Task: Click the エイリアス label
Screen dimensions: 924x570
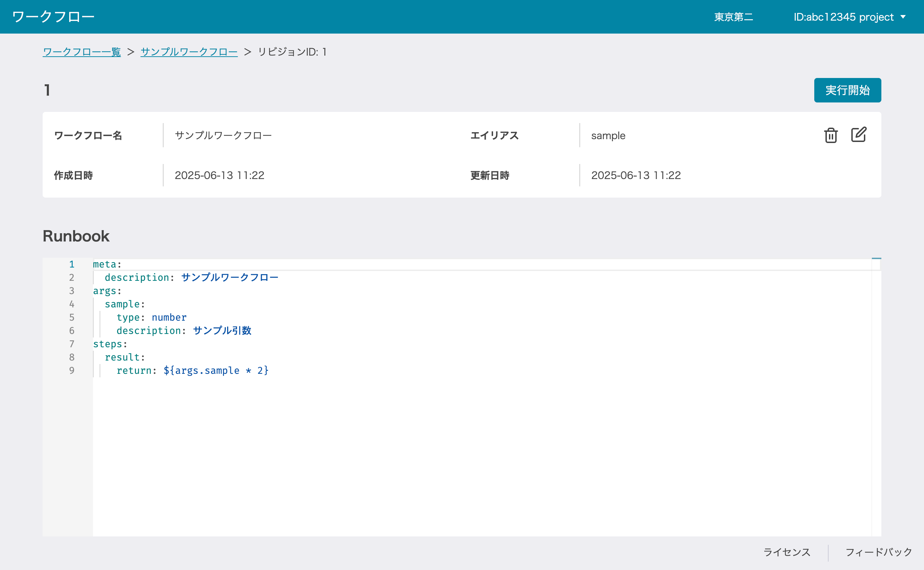Action: click(x=495, y=135)
